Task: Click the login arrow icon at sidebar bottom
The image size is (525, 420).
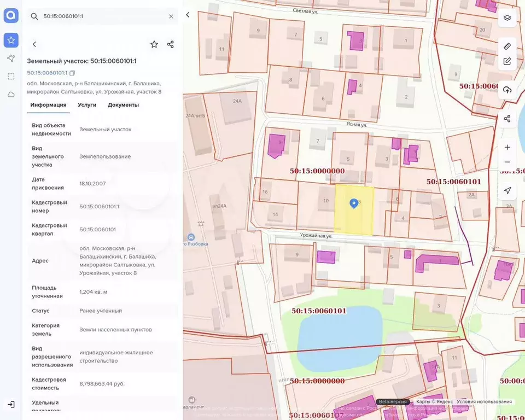Action: [11, 405]
